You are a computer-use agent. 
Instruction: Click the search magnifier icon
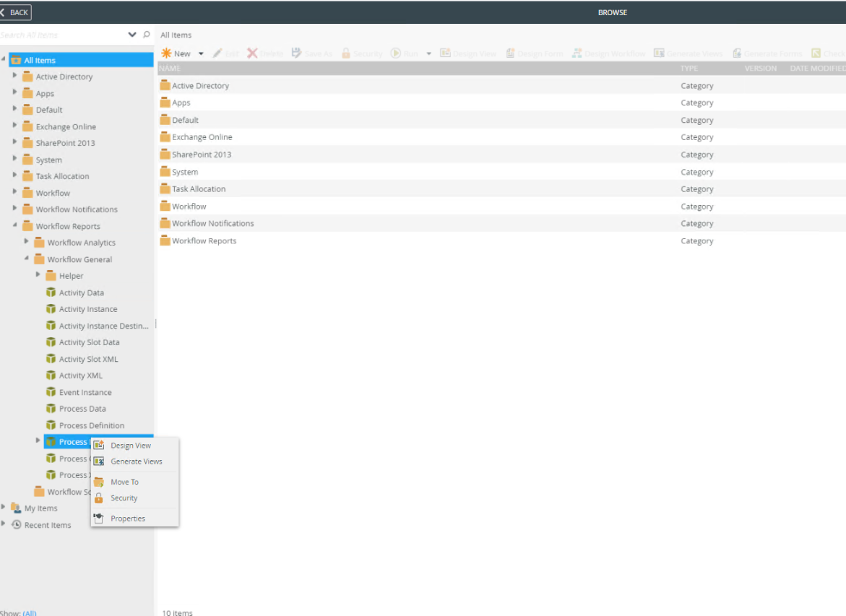(146, 35)
